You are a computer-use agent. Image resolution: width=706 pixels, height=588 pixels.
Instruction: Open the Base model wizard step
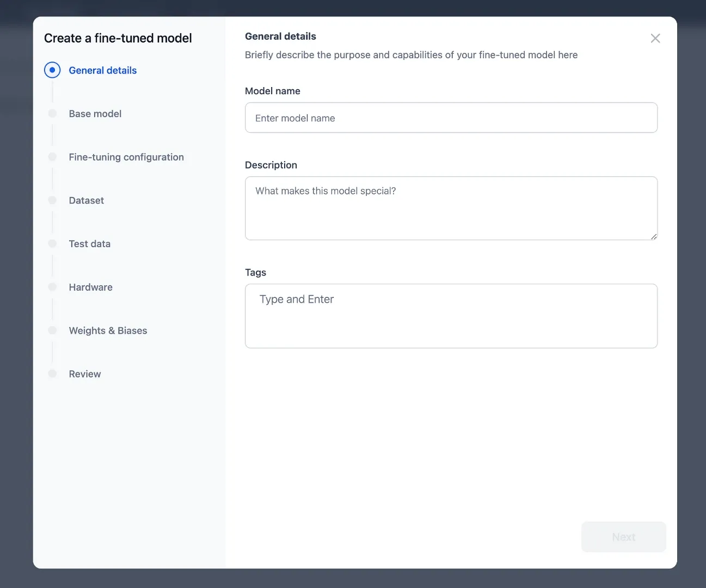pyautogui.click(x=95, y=113)
